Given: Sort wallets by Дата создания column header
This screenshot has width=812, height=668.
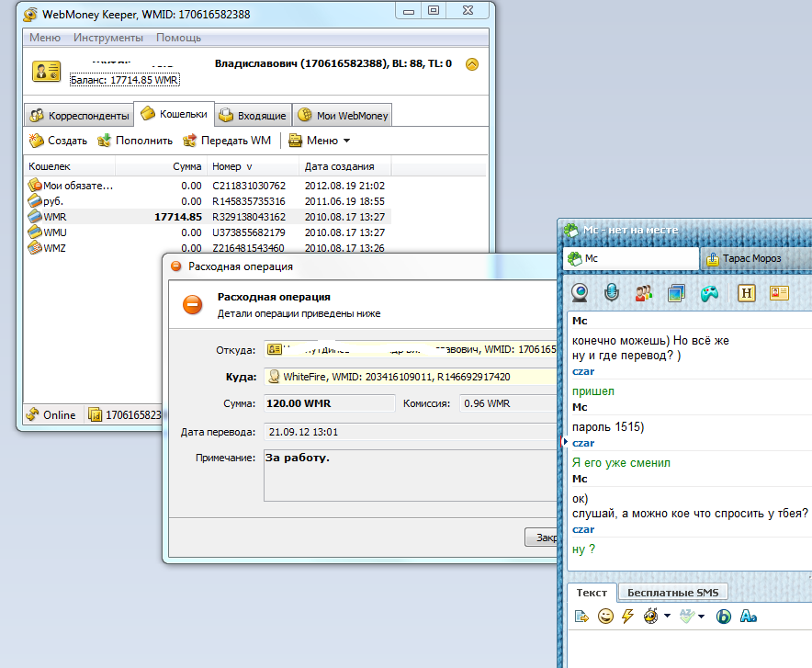Looking at the screenshot, I should (345, 166).
